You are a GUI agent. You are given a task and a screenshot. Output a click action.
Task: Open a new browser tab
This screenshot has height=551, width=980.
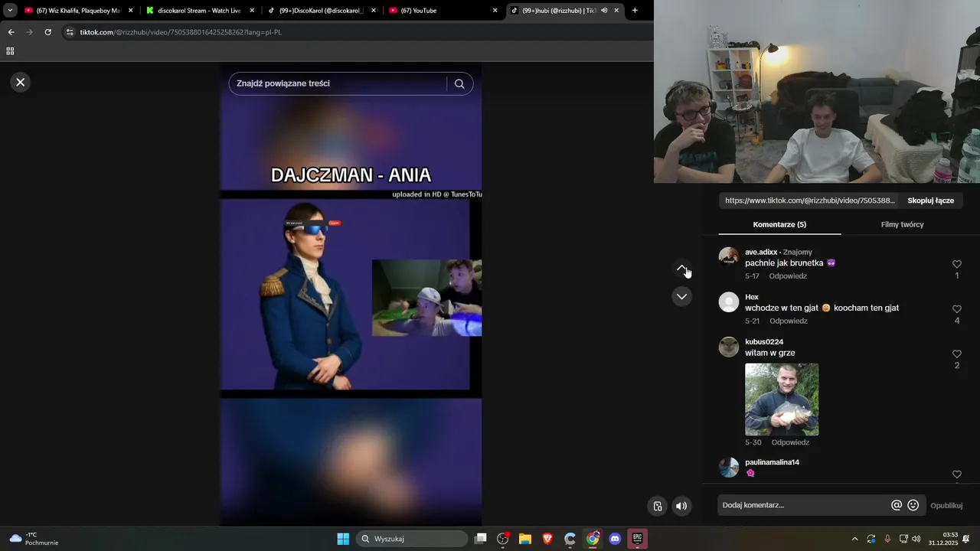pyautogui.click(x=635, y=11)
